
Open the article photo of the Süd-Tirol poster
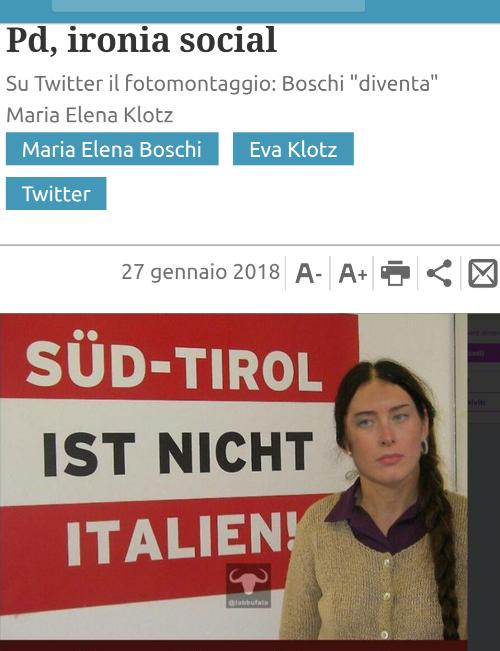[x=233, y=477]
